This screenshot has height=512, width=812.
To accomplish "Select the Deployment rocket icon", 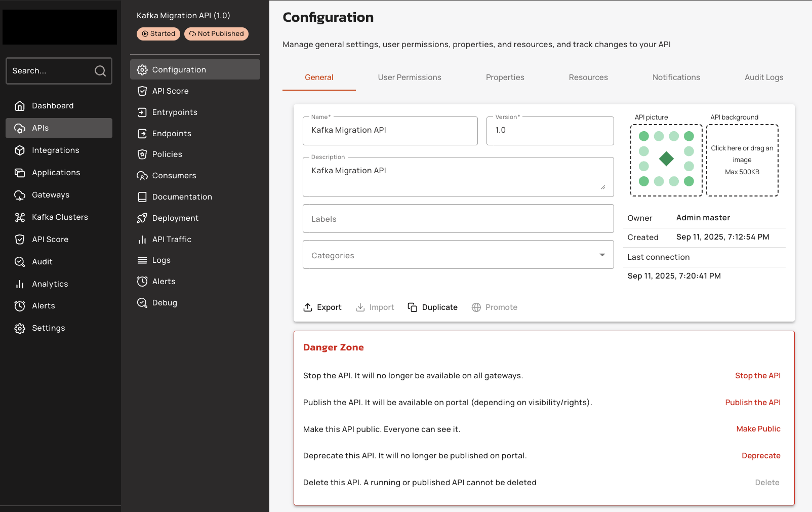I will click(142, 218).
